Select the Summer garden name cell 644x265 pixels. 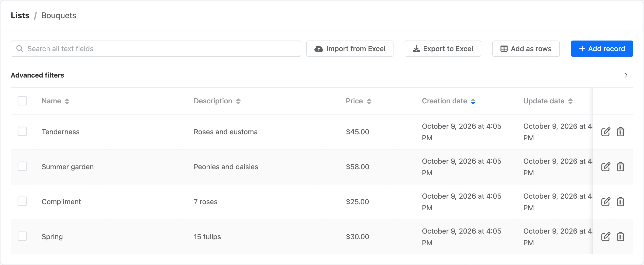(68, 167)
